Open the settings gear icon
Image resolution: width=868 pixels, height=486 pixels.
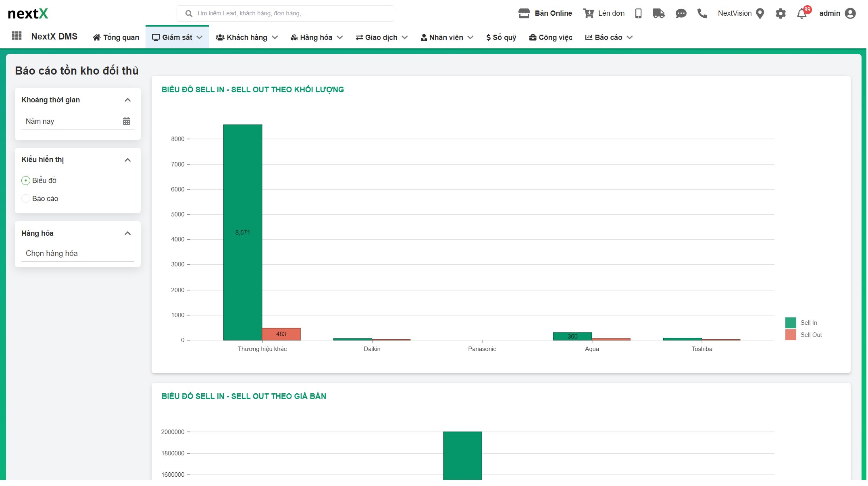tap(781, 13)
